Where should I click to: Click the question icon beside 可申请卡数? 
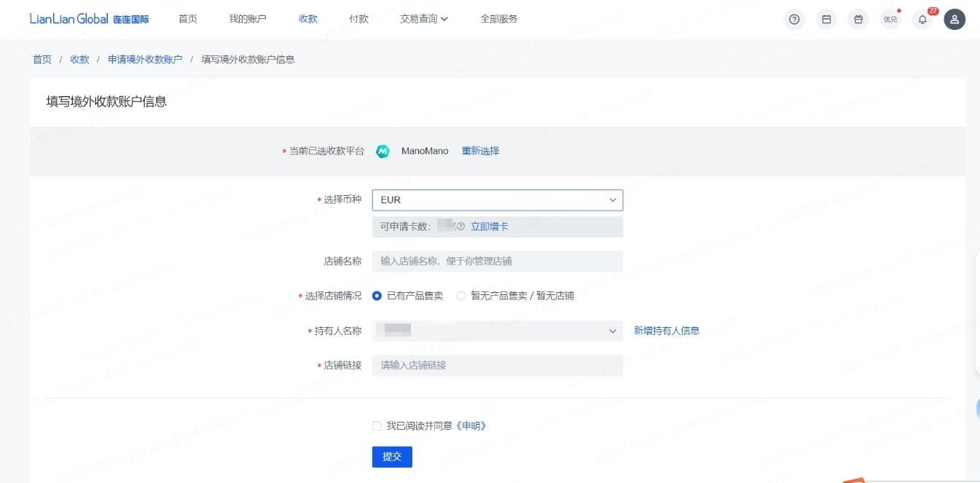[x=460, y=227]
